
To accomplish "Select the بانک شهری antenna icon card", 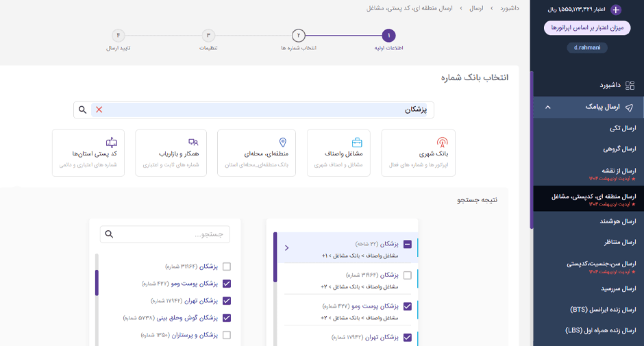I will pyautogui.click(x=442, y=143).
